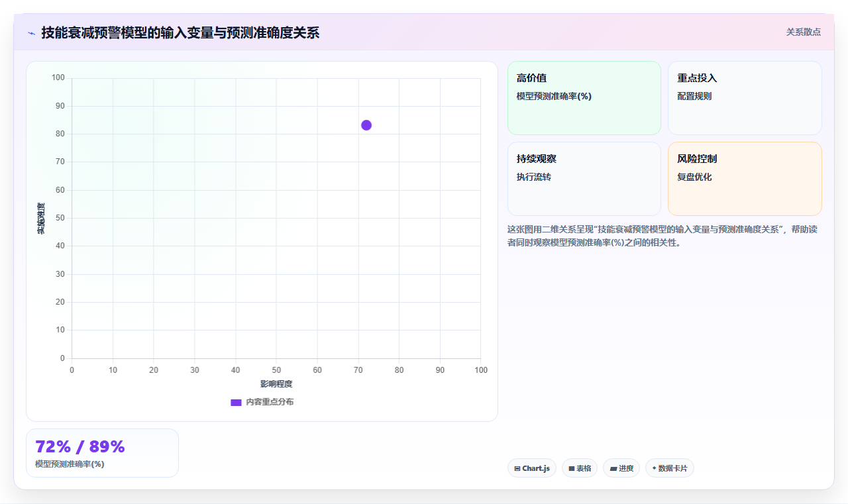The image size is (848, 504).
Task: Click the 实施难度 y-axis title
Action: click(41, 219)
